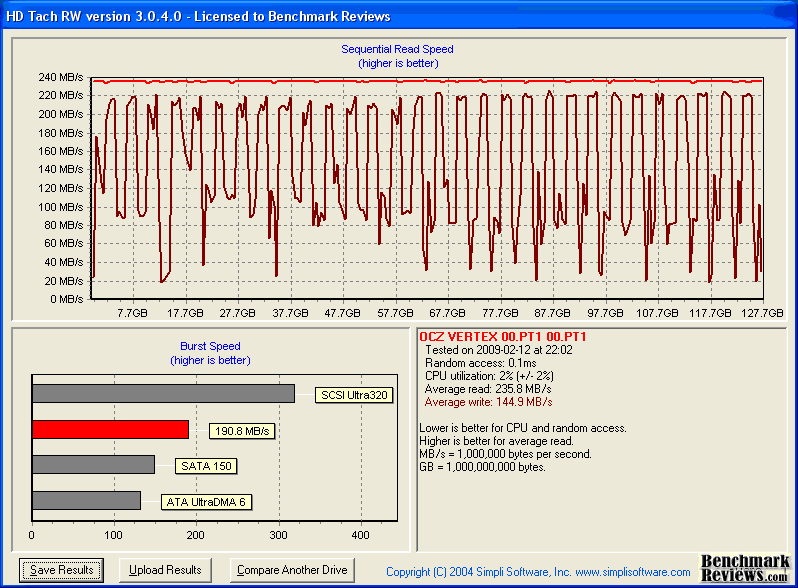The image size is (798, 588).
Task: Click the 60 MB/s axis label
Action: click(64, 243)
